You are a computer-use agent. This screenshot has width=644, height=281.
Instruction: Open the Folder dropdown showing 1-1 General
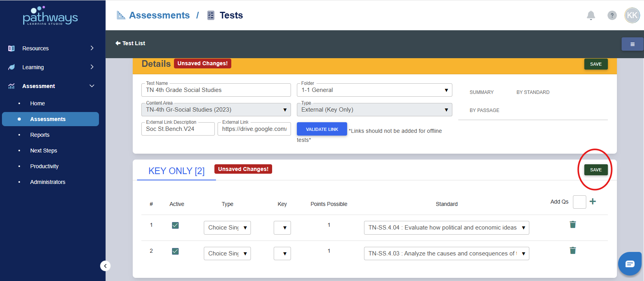pyautogui.click(x=374, y=90)
